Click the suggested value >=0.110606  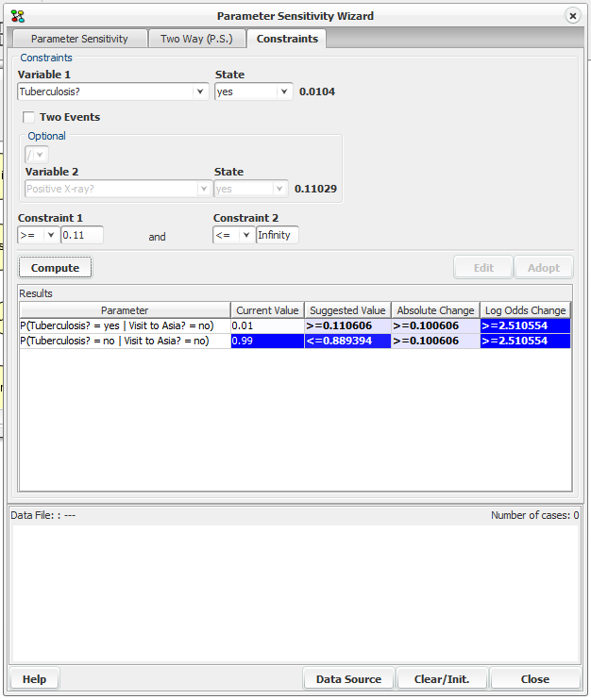[x=347, y=325]
